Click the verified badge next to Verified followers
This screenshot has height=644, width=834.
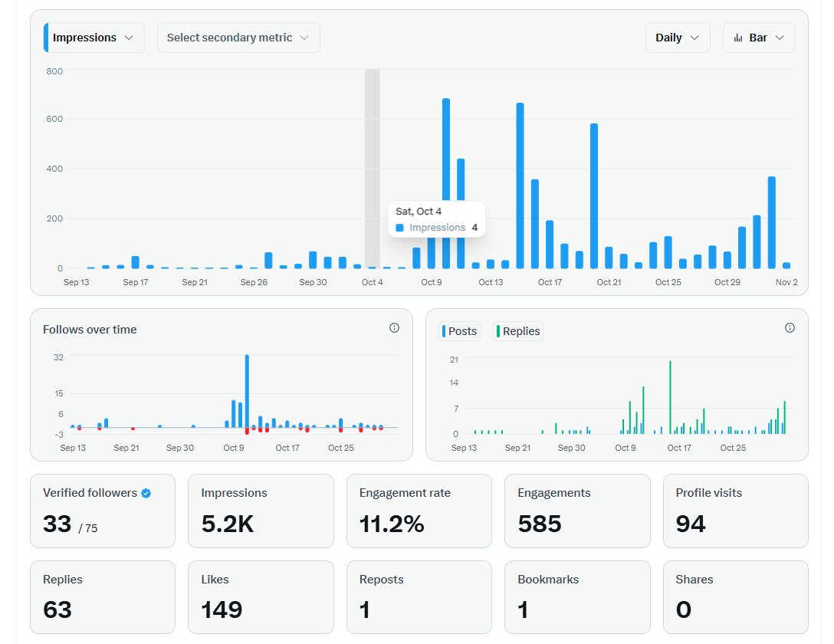coord(146,493)
